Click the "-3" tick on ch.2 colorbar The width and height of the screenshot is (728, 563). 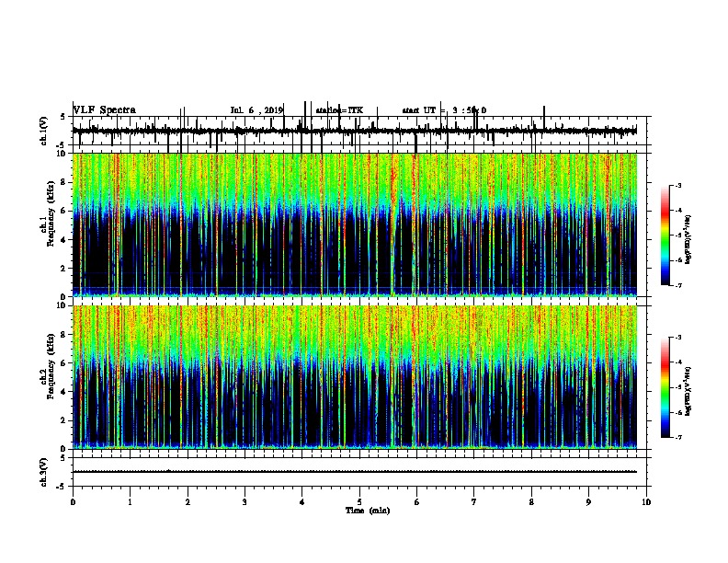[677, 337]
